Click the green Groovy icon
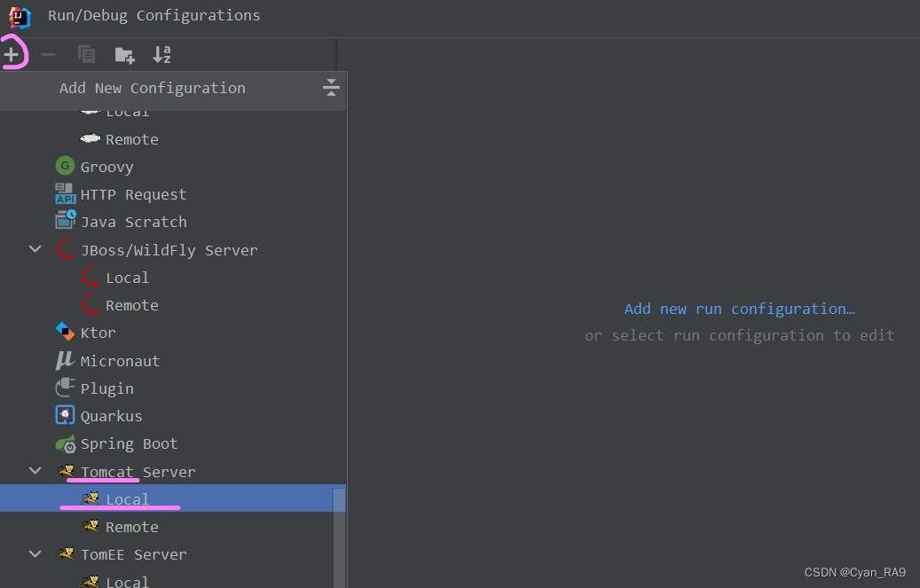Screen dimensions: 920x588 tap(65, 166)
